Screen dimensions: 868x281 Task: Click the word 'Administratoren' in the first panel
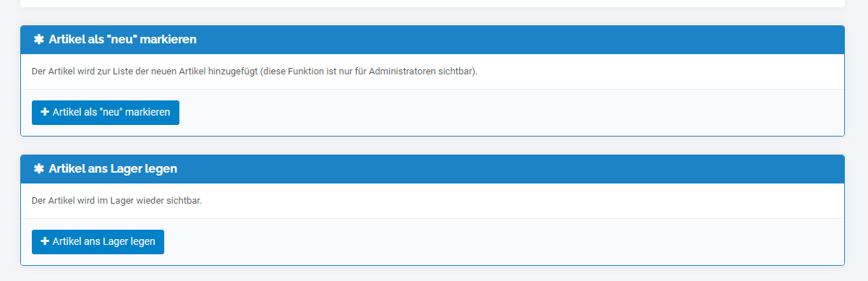coord(402,72)
